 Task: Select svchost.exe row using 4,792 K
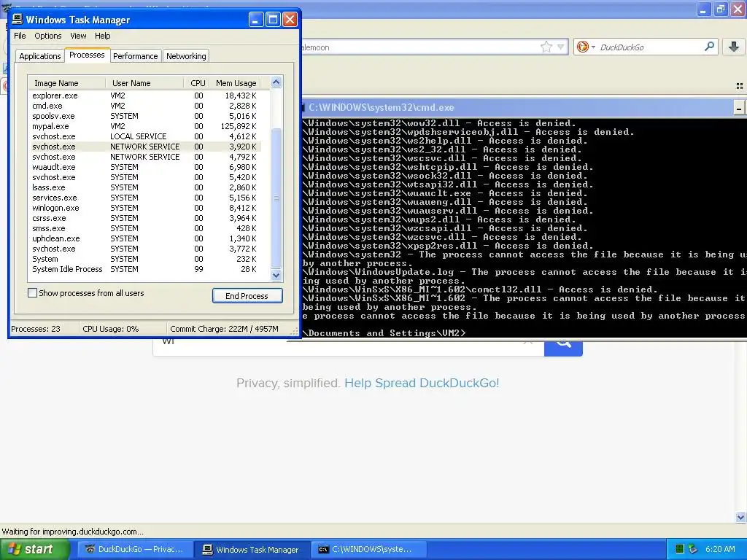[x=145, y=157]
